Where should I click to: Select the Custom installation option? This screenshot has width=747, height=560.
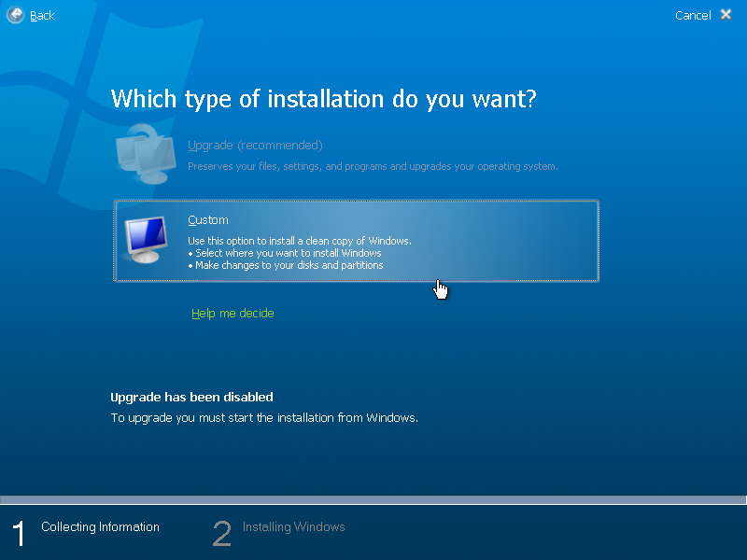tap(356, 241)
